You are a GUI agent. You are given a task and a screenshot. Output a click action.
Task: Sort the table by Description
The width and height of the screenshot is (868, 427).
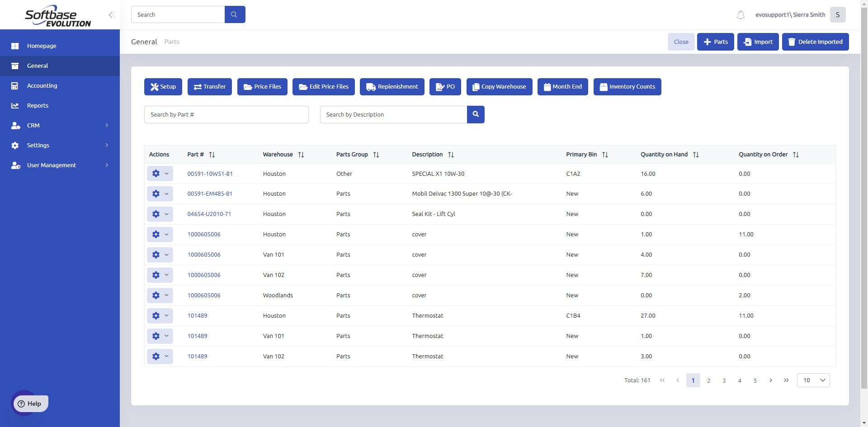pyautogui.click(x=451, y=155)
